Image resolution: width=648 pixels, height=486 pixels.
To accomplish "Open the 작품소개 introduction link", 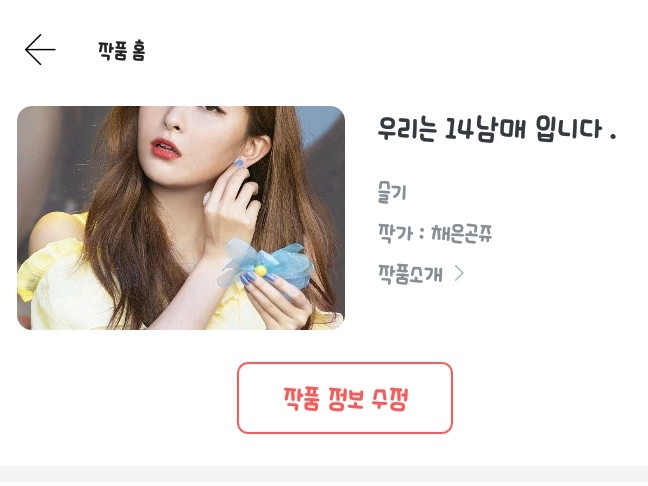I will [410, 274].
